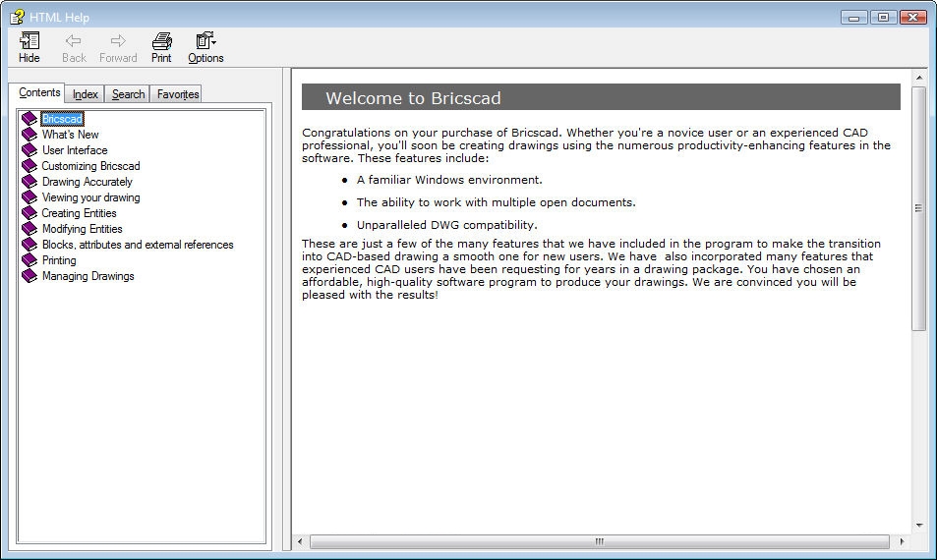The width and height of the screenshot is (937, 560).
Task: Close the HTML Help window
Action: (913, 18)
